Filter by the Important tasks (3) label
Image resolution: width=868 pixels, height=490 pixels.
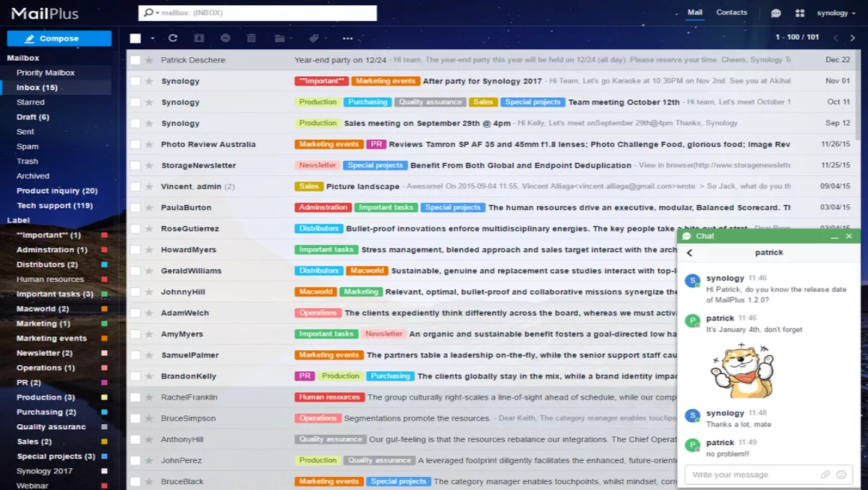click(x=55, y=295)
